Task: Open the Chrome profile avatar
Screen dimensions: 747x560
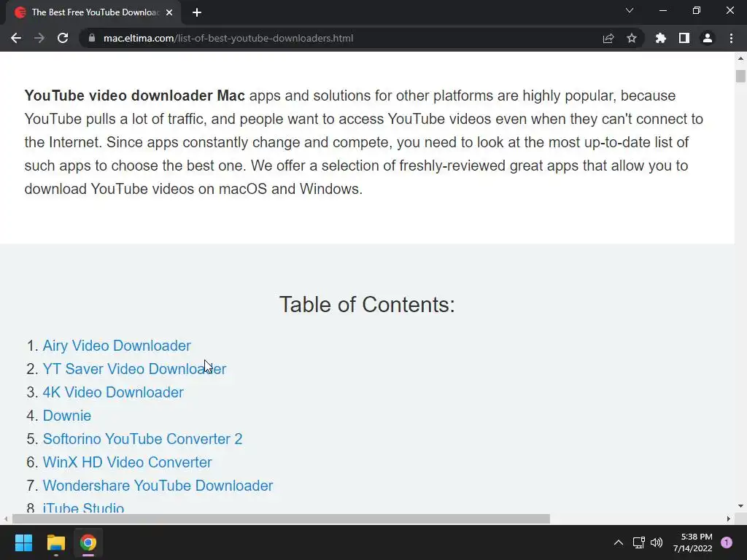Action: pyautogui.click(x=708, y=38)
